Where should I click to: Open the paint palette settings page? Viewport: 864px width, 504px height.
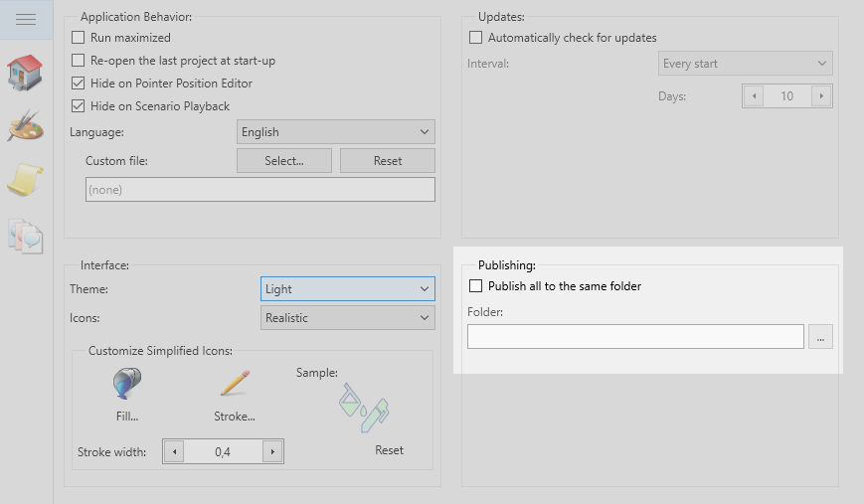26,126
